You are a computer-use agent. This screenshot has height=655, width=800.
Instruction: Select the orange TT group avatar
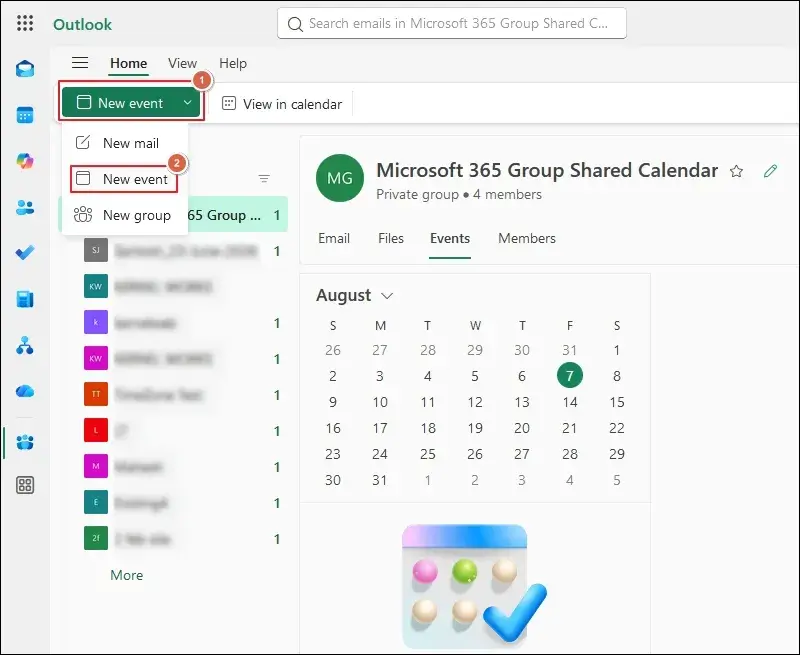[96, 394]
